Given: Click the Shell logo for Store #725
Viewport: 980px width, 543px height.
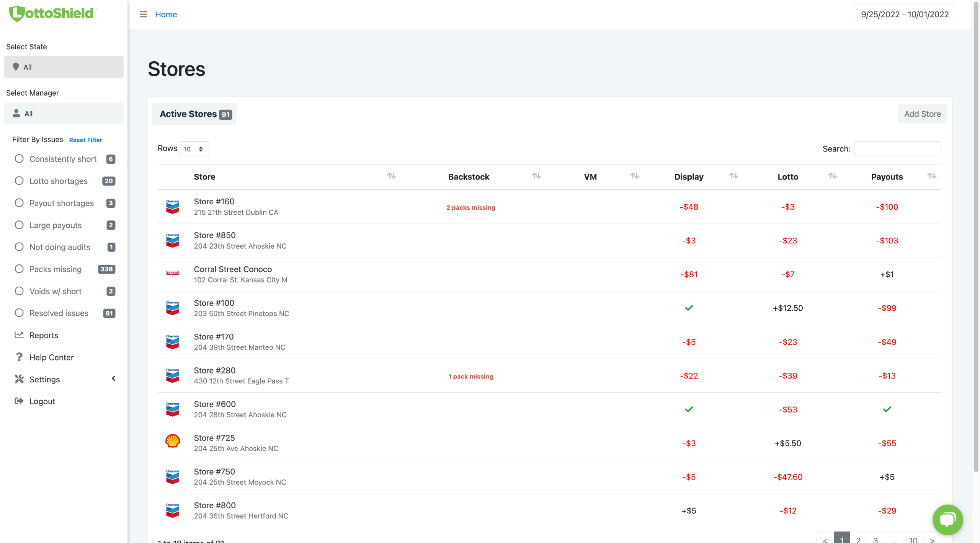Looking at the screenshot, I should (x=173, y=441).
